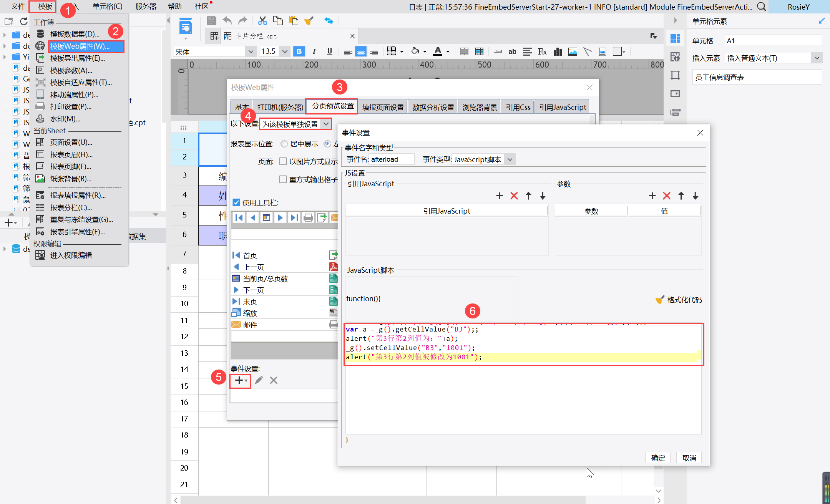Click the font color A swatch
Viewport: 830px width, 504px height.
pos(438,51)
